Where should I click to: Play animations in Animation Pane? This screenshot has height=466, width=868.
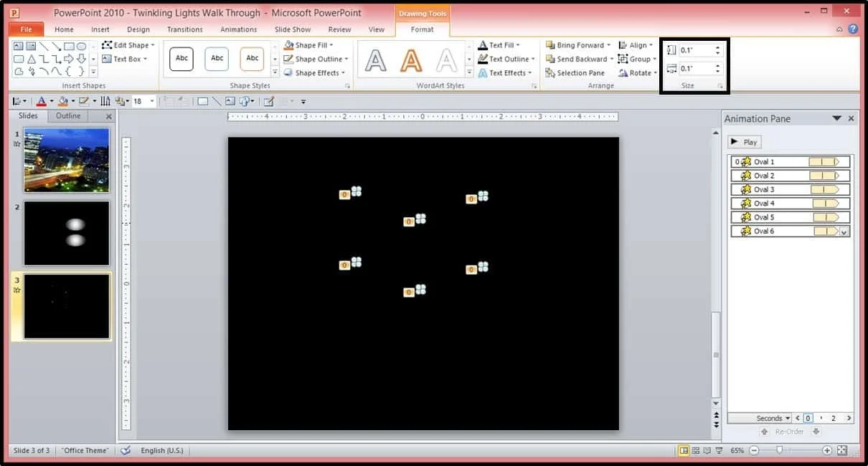pos(744,142)
